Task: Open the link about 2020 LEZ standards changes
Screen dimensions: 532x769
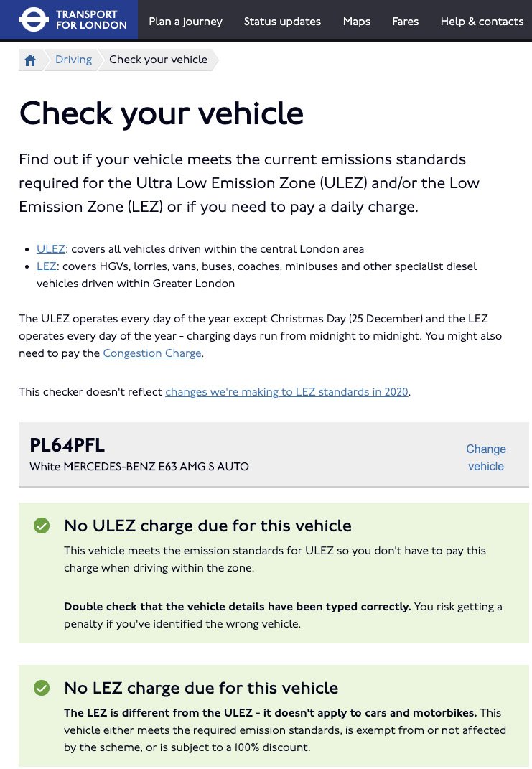Action: pos(286,392)
